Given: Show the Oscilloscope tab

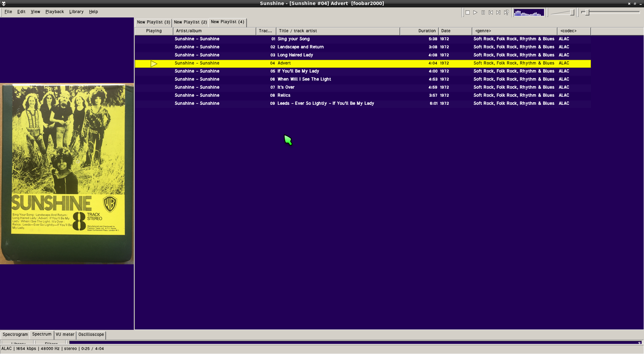Looking at the screenshot, I should tap(91, 335).
